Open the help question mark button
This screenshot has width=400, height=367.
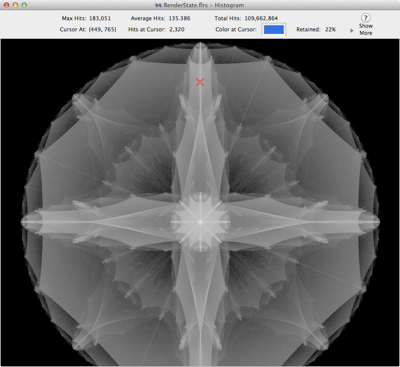coord(365,18)
